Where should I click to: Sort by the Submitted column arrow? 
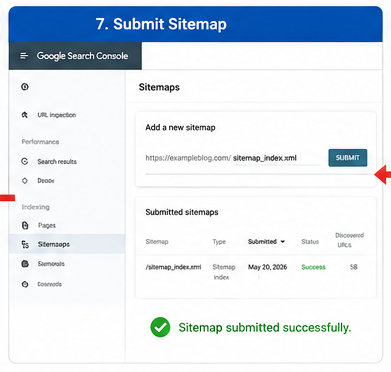tap(283, 242)
